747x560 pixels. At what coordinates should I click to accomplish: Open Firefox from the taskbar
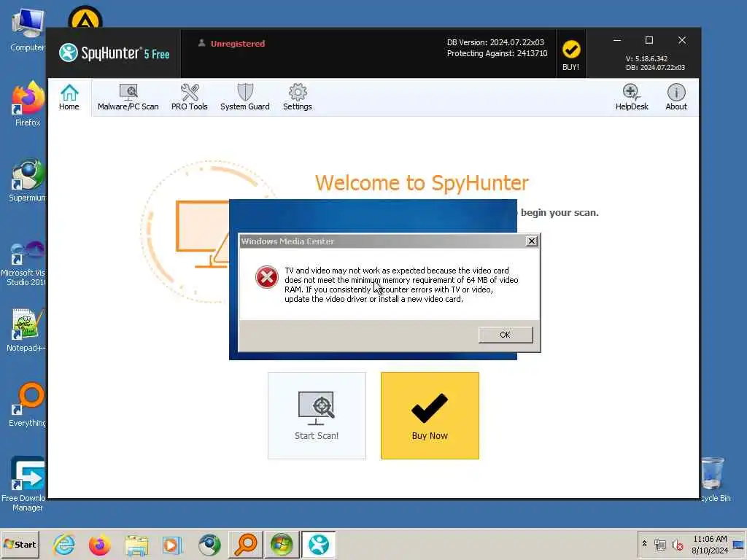point(99,545)
